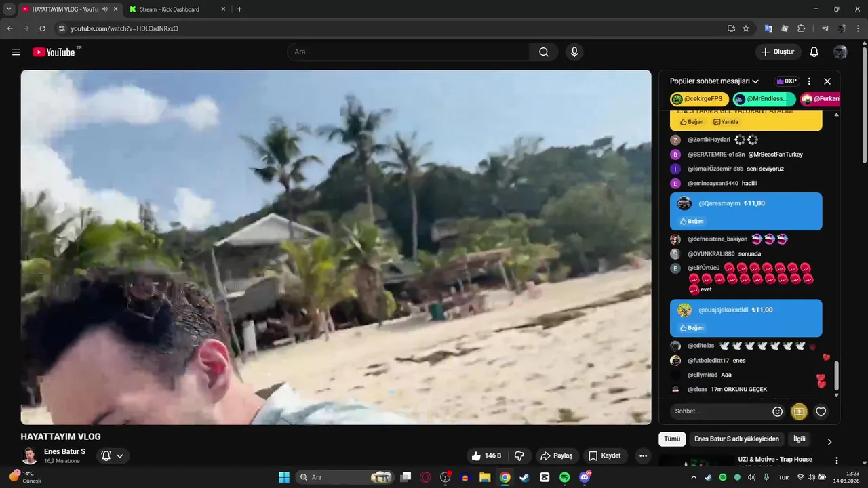Viewport: 868px width, 488px height.
Task: Show next filter chips with arrow
Action: pos(829,442)
